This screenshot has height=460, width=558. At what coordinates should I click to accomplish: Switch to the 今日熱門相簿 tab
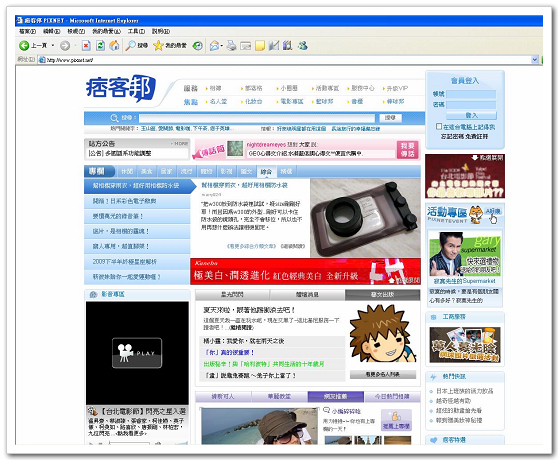tap(392, 396)
